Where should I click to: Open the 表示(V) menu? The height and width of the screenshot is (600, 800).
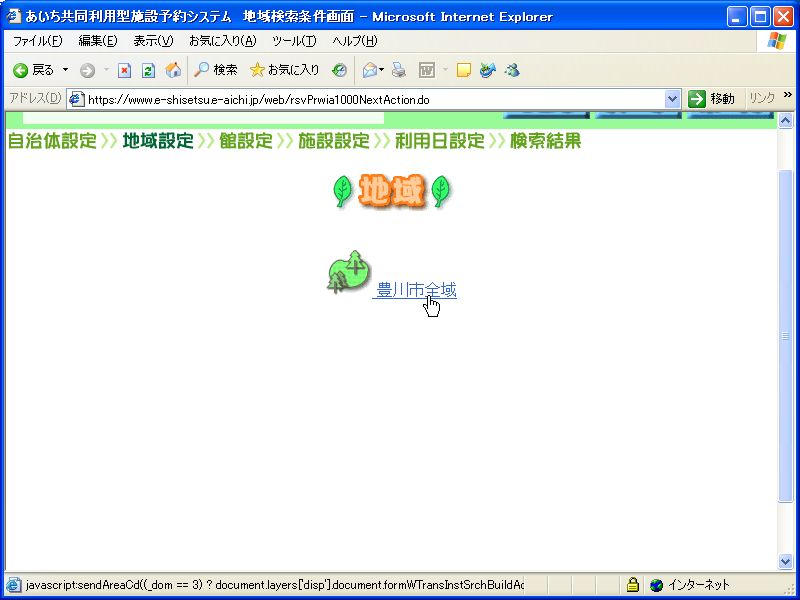click(153, 41)
